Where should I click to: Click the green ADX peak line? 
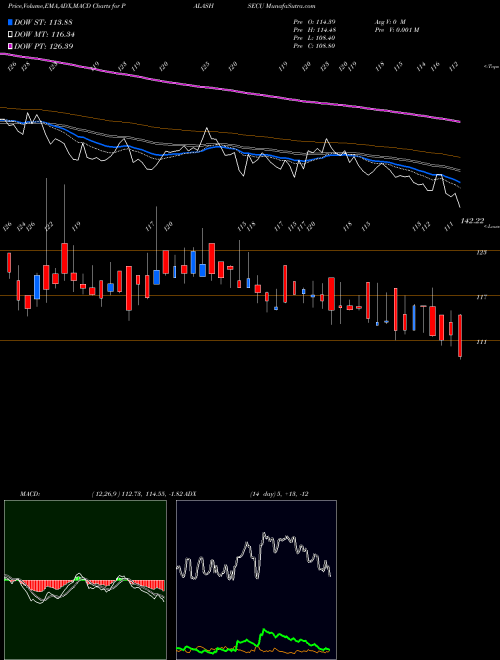(265, 631)
